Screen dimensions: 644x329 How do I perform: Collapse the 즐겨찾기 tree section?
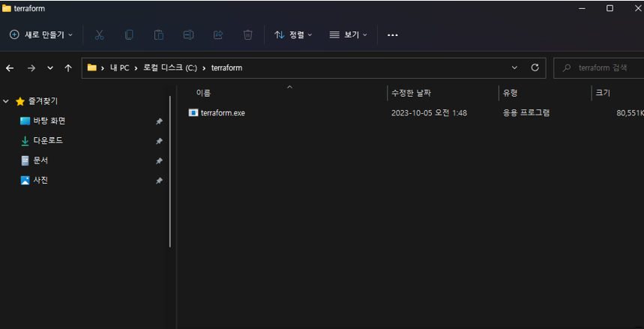(x=6, y=101)
